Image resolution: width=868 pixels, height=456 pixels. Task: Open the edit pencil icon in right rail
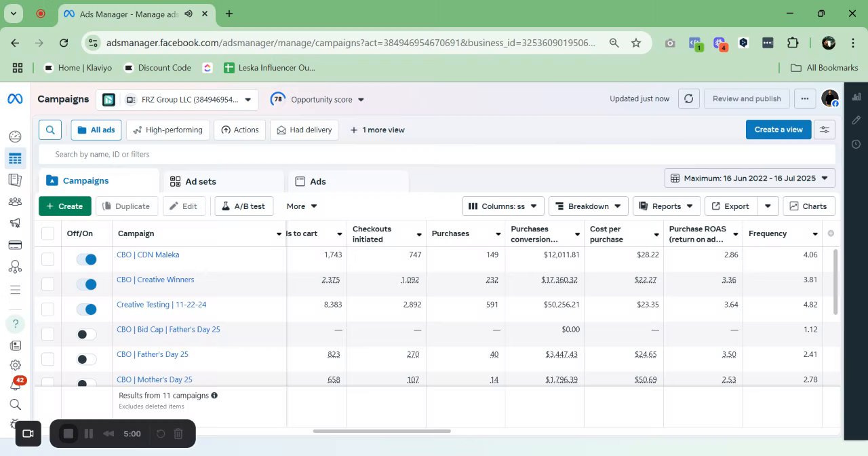[x=856, y=120]
